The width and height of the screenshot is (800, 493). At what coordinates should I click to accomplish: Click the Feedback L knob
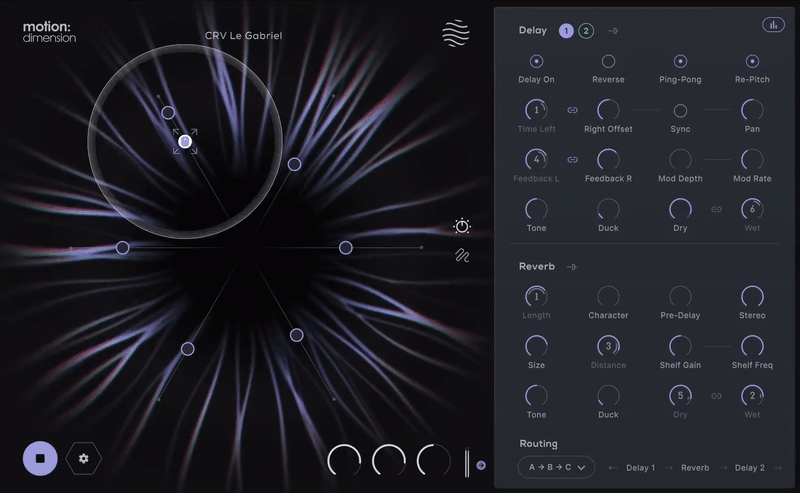coord(536,160)
